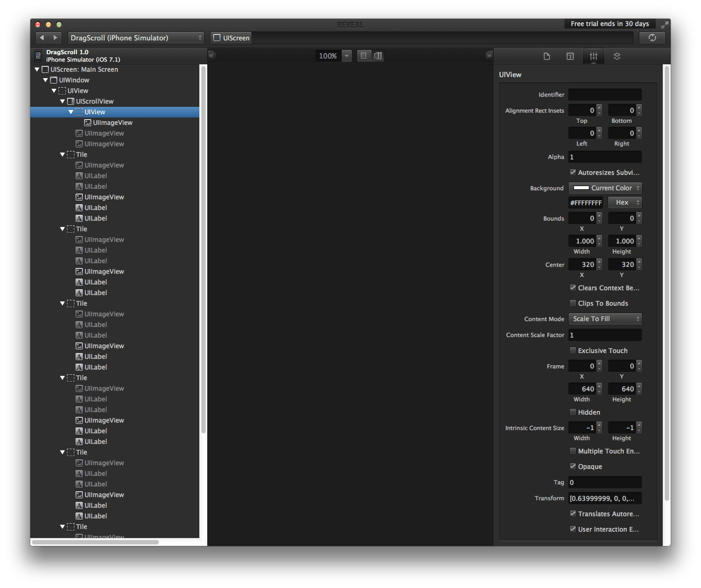
Task: Click the Alignment Rect Insets Top stepper
Action: tap(599, 110)
